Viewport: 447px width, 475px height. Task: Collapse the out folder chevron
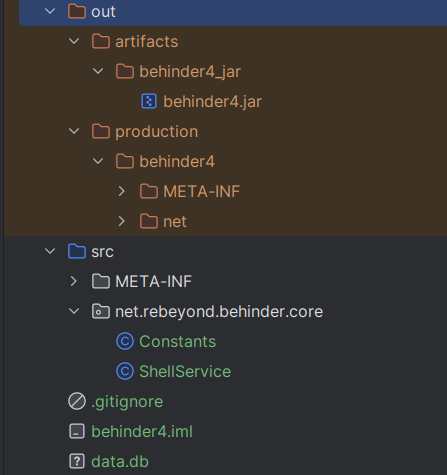click(50, 11)
